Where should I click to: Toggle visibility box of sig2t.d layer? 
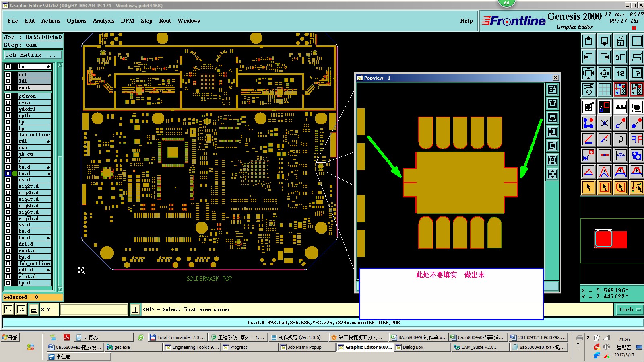[8, 186]
